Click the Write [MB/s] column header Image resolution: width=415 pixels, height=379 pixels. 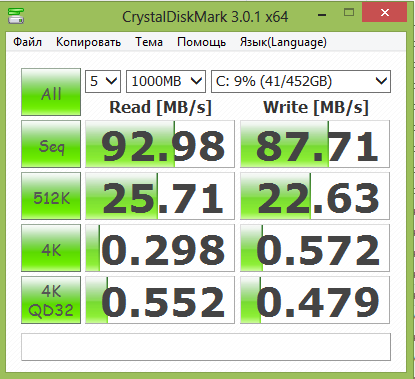tap(316, 108)
